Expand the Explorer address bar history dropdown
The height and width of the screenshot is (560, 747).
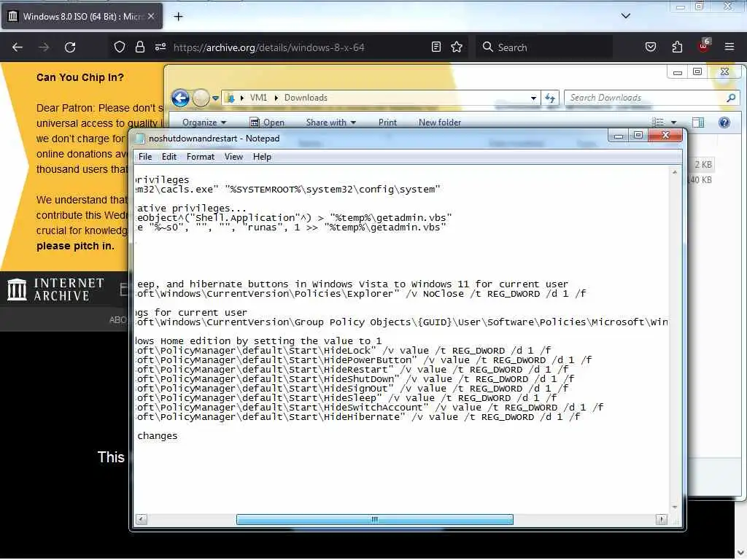coord(533,98)
